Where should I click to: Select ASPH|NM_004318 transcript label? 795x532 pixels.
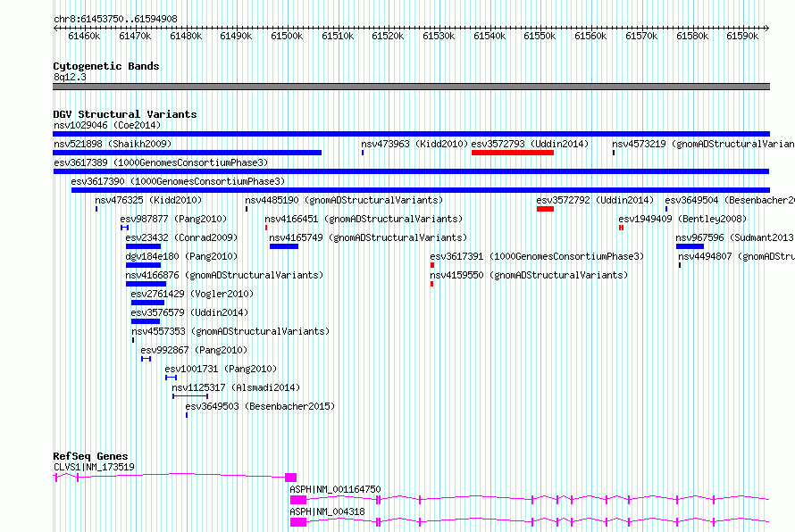[327, 511]
